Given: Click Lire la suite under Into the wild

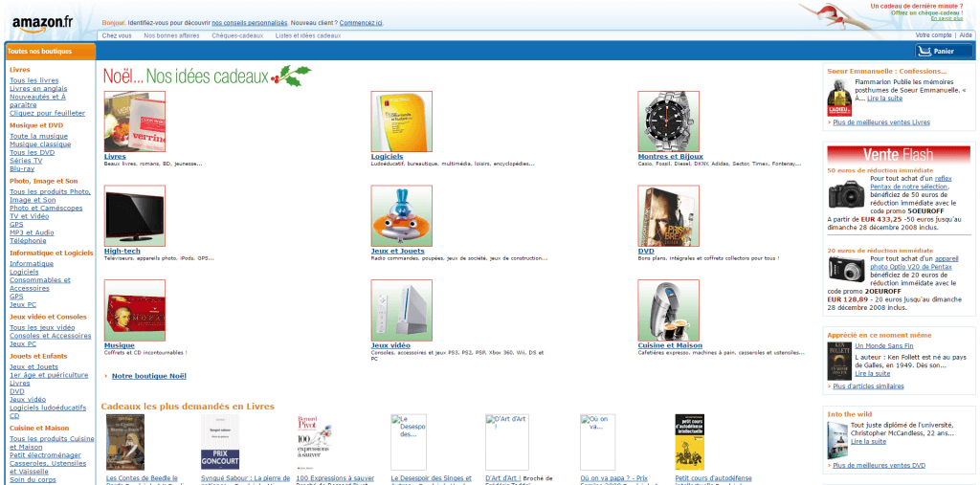Looking at the screenshot, I should 868,441.
